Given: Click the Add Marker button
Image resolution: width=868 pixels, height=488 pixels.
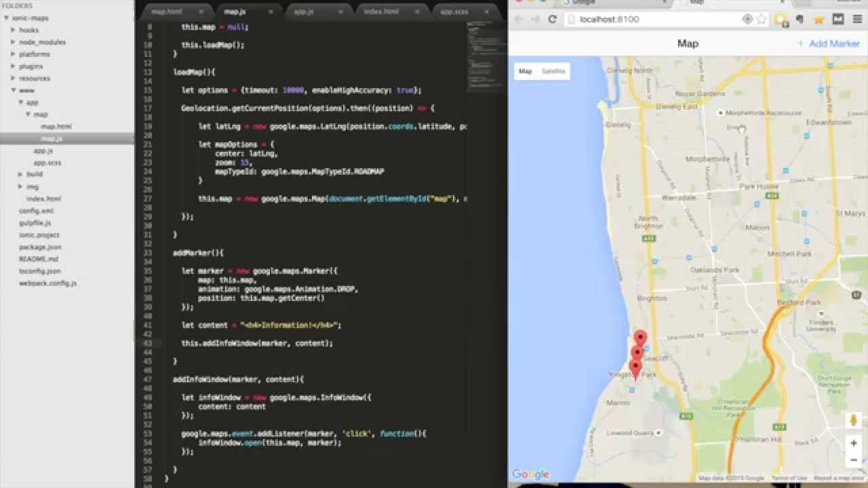Looking at the screenshot, I should click(x=829, y=43).
